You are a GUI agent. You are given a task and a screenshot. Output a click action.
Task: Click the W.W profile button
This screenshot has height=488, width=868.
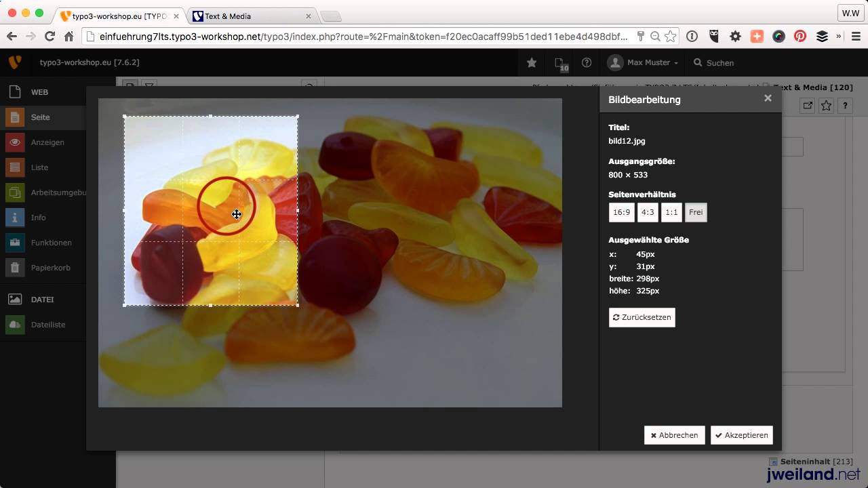pyautogui.click(x=850, y=13)
